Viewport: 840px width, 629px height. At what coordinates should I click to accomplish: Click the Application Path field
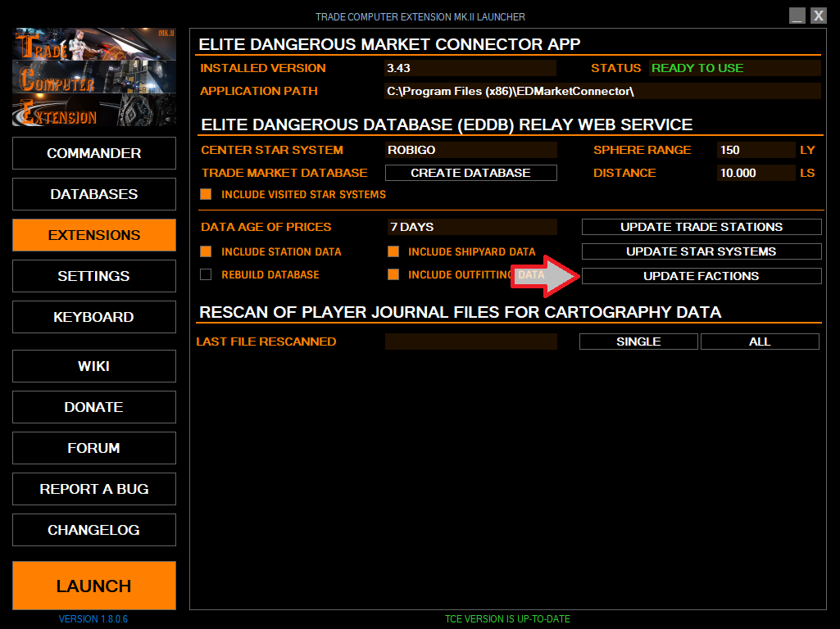point(602,91)
